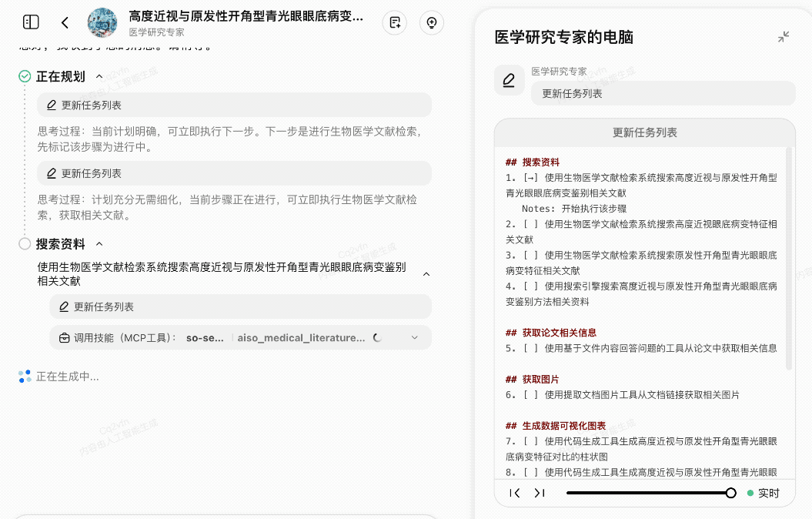Open second 更新任务列表 item under 正在规划
This screenshot has width=812, height=519.
[x=234, y=173]
